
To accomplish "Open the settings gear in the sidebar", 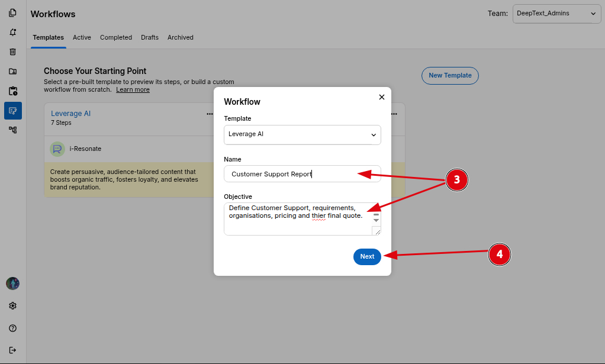I will [x=13, y=306].
